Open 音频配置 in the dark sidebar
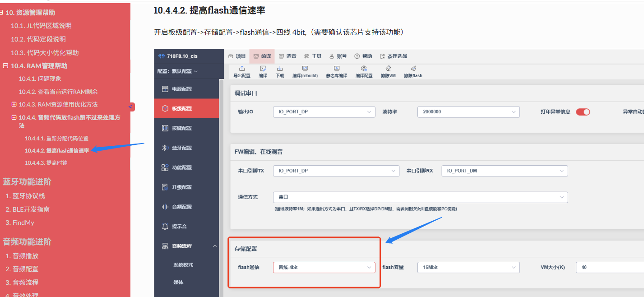 click(x=186, y=207)
